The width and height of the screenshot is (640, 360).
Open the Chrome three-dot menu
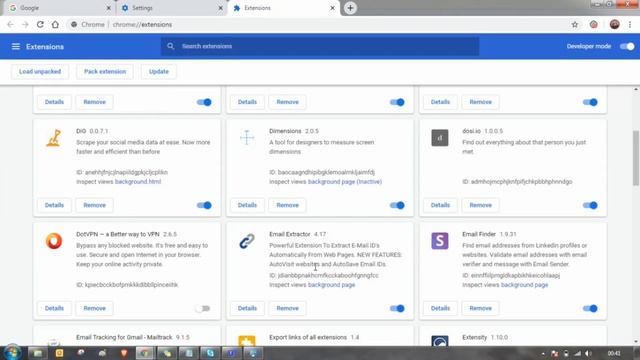630,24
